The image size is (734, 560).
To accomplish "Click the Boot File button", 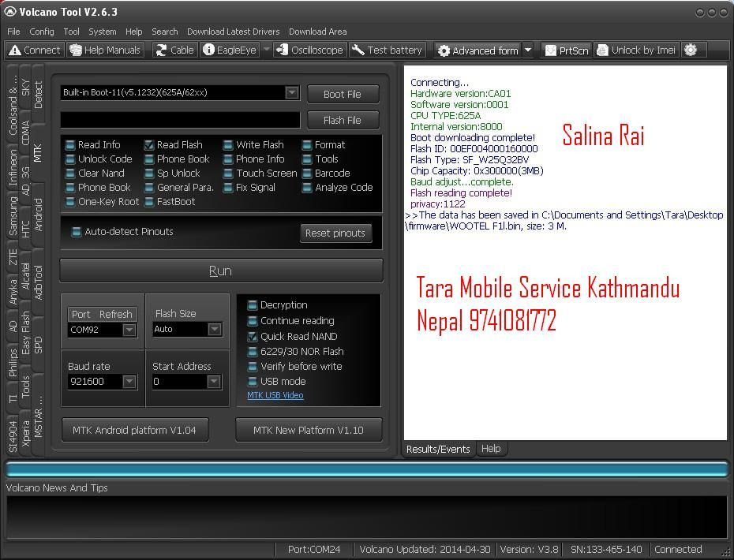I will pyautogui.click(x=343, y=94).
